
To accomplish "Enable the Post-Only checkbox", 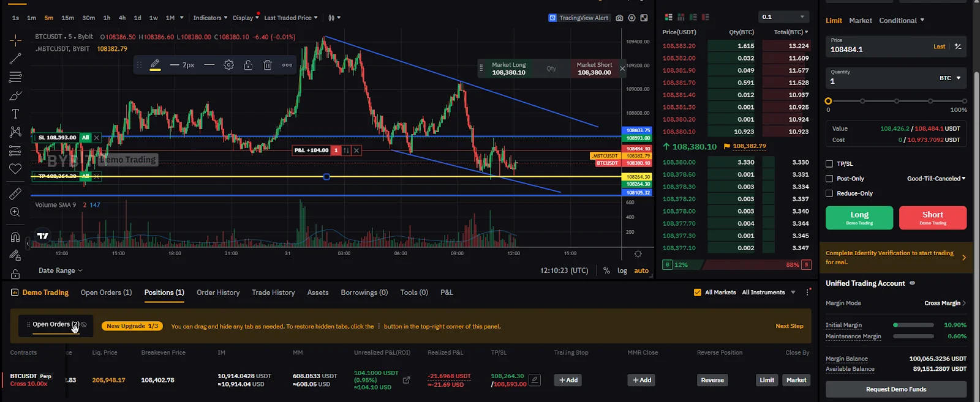I will pyautogui.click(x=829, y=179).
